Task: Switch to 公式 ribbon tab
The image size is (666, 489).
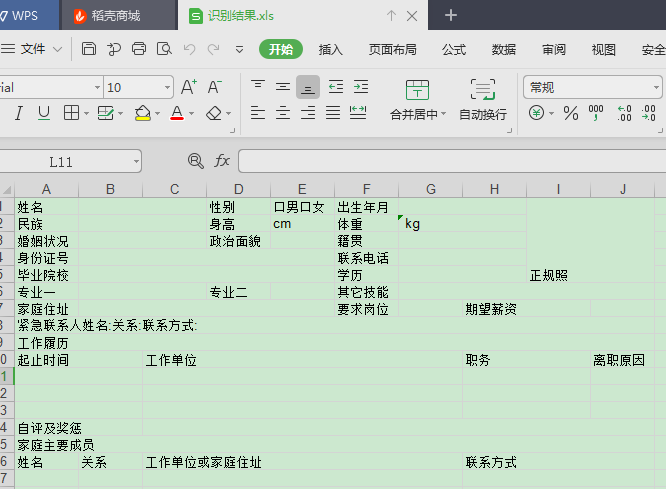Action: pyautogui.click(x=454, y=49)
